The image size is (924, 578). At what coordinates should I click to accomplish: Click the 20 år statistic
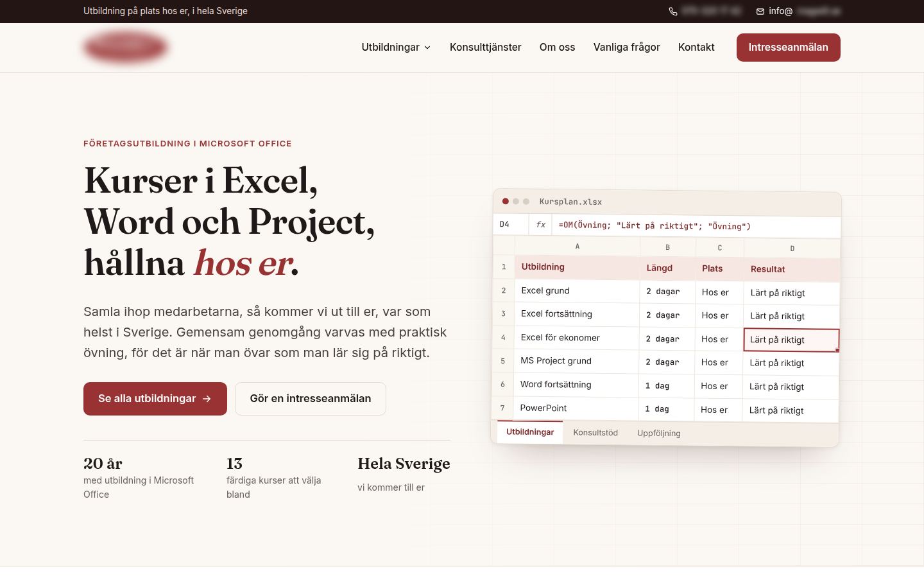click(x=139, y=478)
